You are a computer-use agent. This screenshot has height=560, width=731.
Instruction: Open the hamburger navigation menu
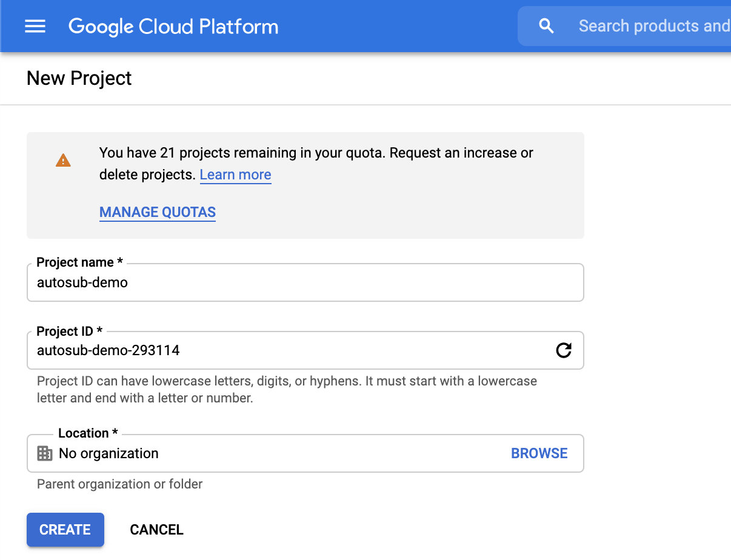click(35, 27)
